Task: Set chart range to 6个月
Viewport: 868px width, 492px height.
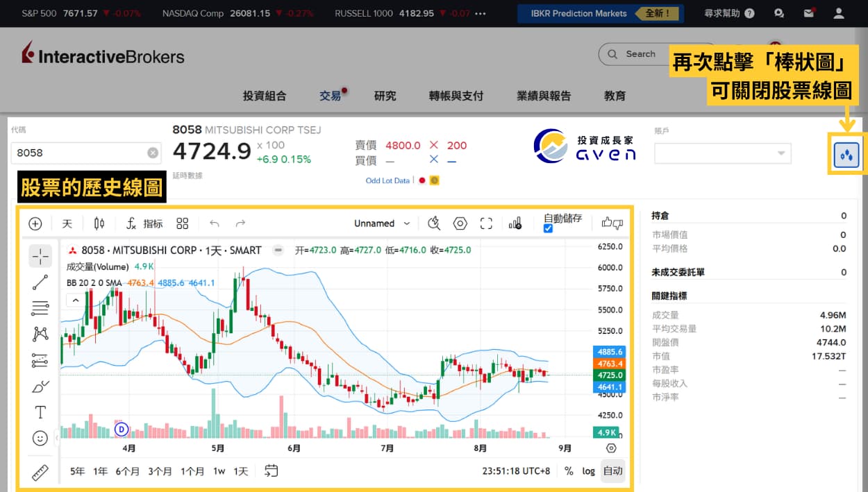Action: (x=128, y=470)
